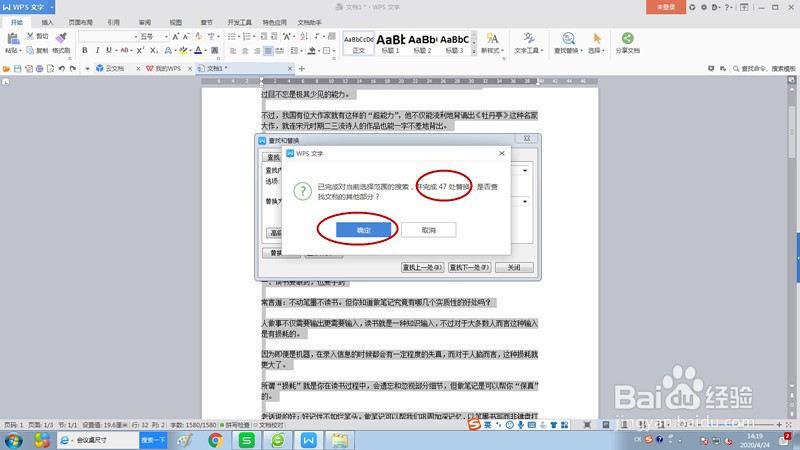Viewport: 800px width, 450px height.
Task: Toggle bold formatting (B)
Action: [85, 51]
